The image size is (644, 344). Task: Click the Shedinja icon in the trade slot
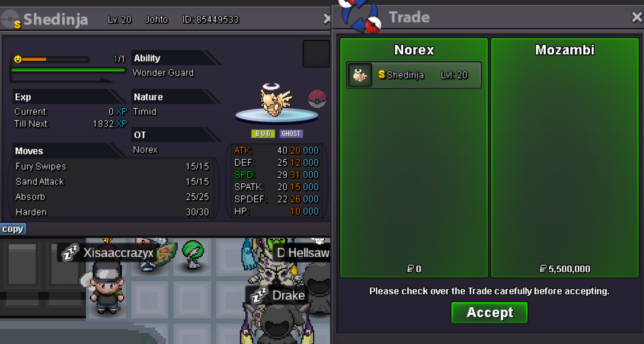pos(360,75)
